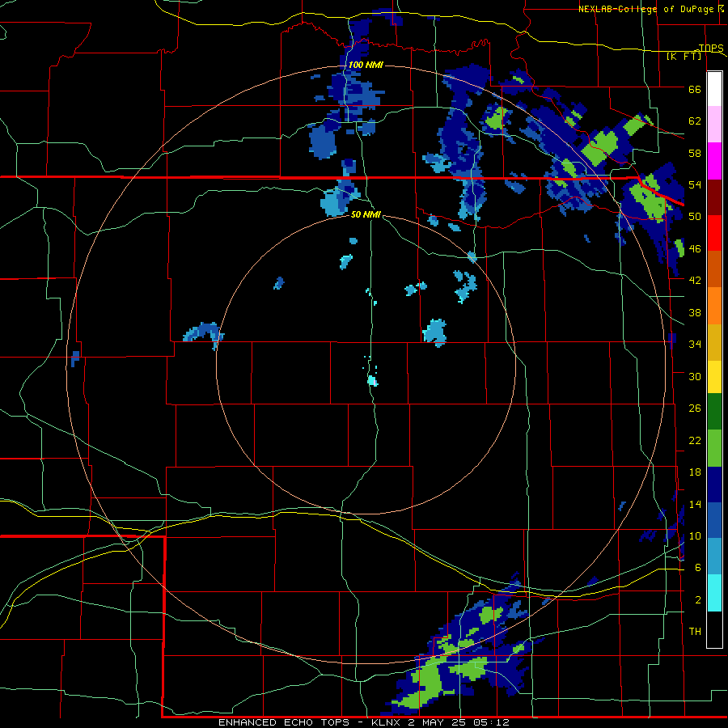This screenshot has width=728, height=728.
Task: Click the '50 NMI' range ring label
Action: click(x=366, y=214)
